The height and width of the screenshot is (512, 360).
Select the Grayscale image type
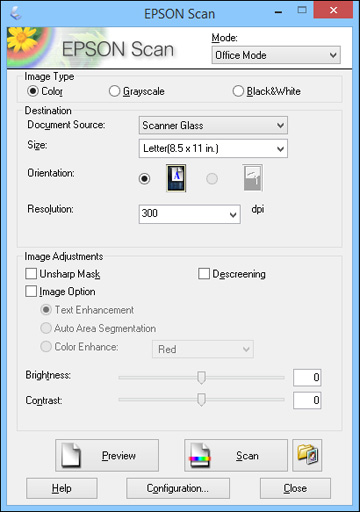tap(137, 91)
